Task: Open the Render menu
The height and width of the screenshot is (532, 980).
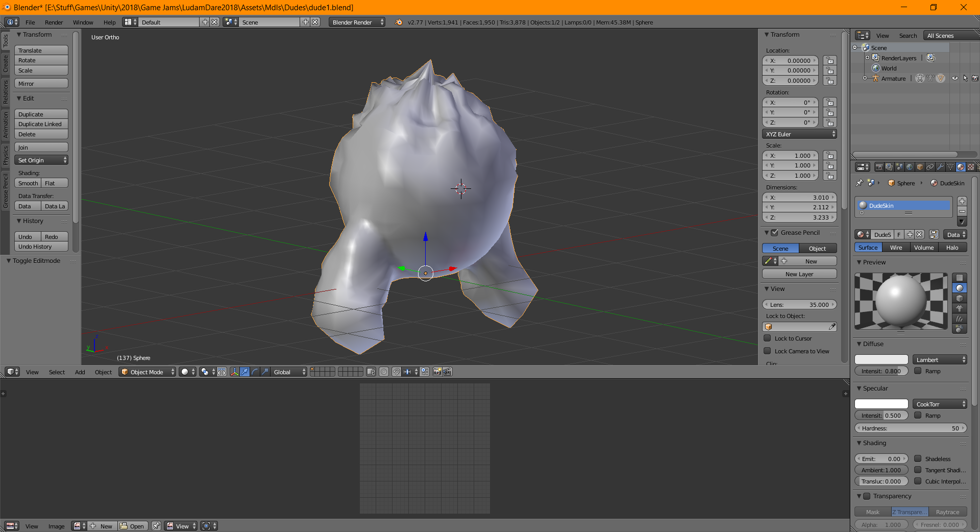Action: (x=54, y=22)
